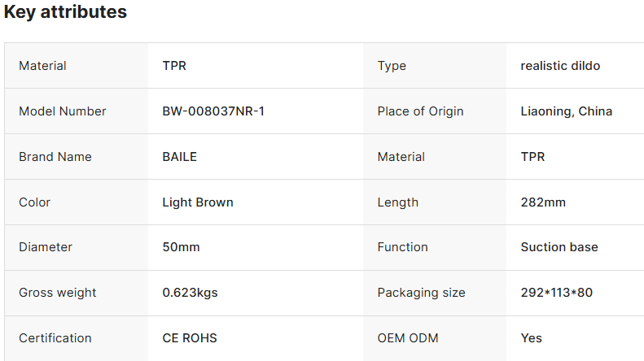This screenshot has width=644, height=361.
Task: Click the Gross weight label
Action: tap(58, 293)
